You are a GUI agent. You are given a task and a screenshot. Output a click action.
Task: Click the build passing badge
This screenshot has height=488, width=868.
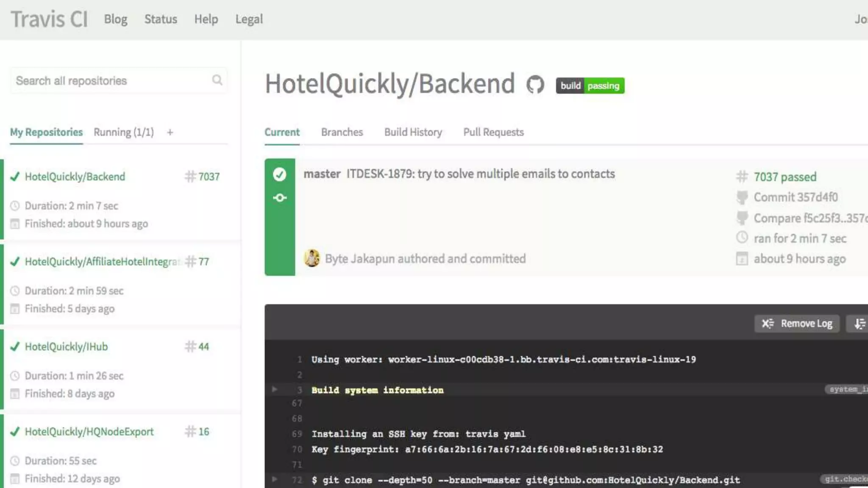coord(590,86)
